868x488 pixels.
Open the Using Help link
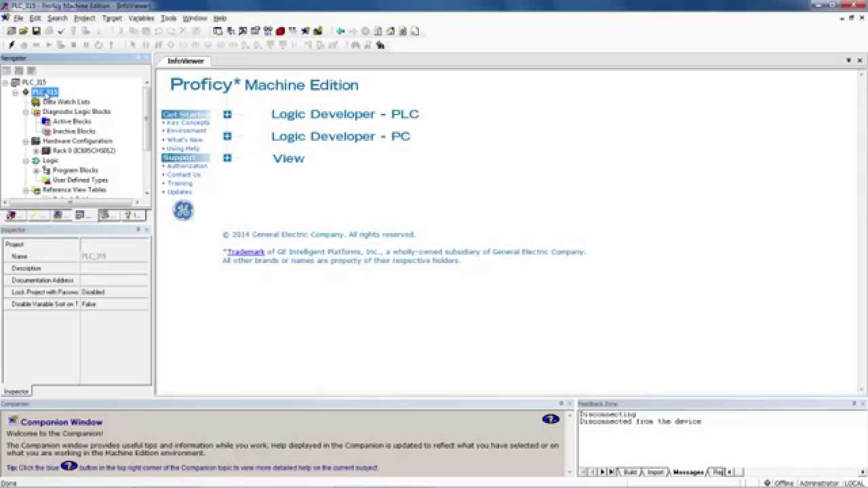183,148
